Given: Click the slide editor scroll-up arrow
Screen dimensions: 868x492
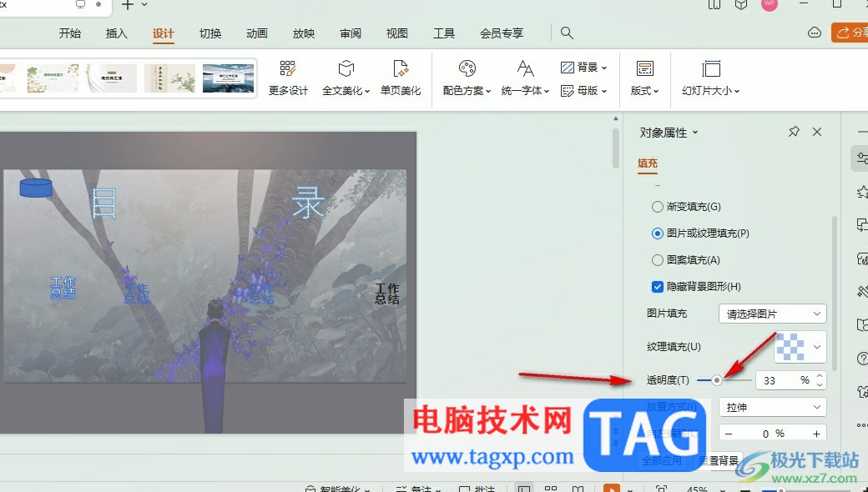Looking at the screenshot, I should tap(616, 119).
